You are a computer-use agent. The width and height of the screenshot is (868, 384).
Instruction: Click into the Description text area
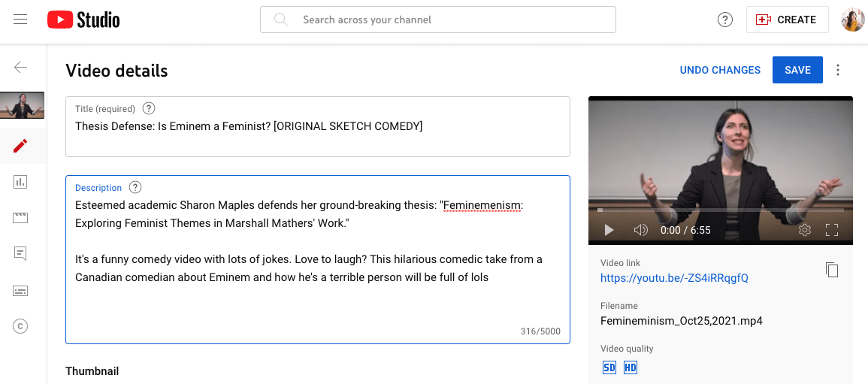tap(318, 260)
